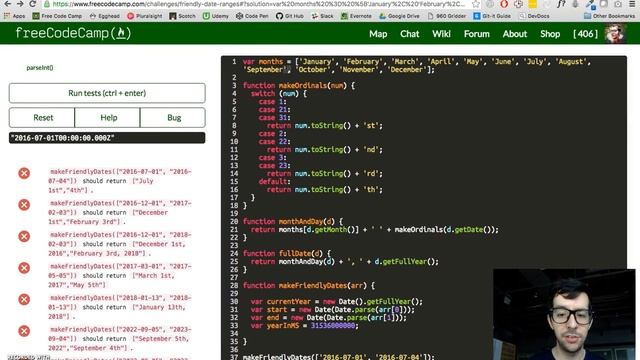This screenshot has width=640, height=360.
Task: Open the Git-it Guide bookmark
Action: tap(492, 16)
